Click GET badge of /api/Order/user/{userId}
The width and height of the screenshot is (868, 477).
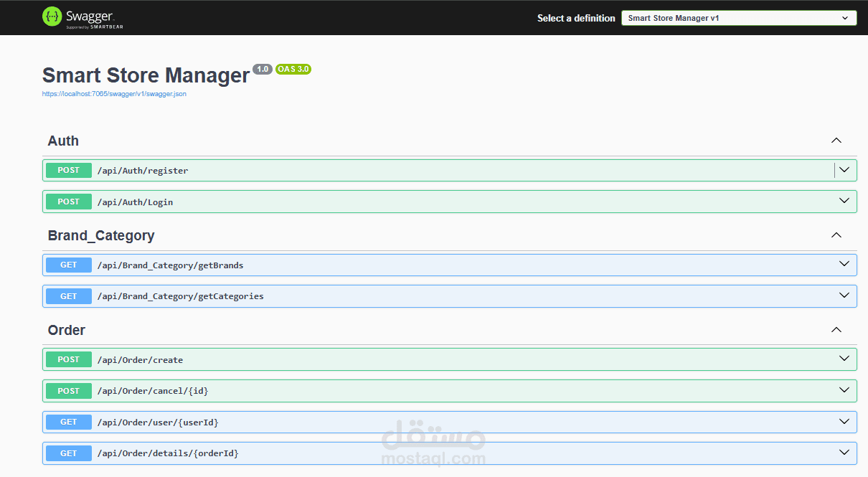click(69, 422)
